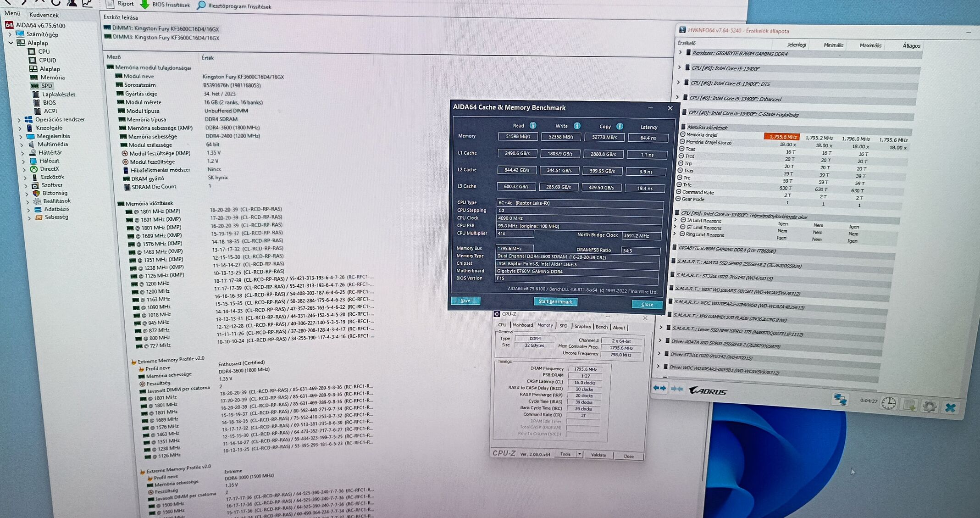This screenshot has height=518, width=980.
Task: Click the Windows logo icon beside Operációs rendszer
Action: pos(28,119)
